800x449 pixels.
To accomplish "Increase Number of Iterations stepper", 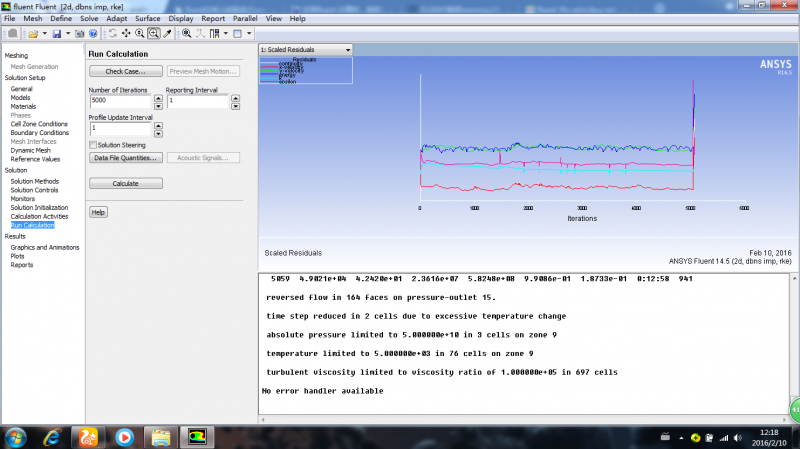I will click(x=158, y=98).
